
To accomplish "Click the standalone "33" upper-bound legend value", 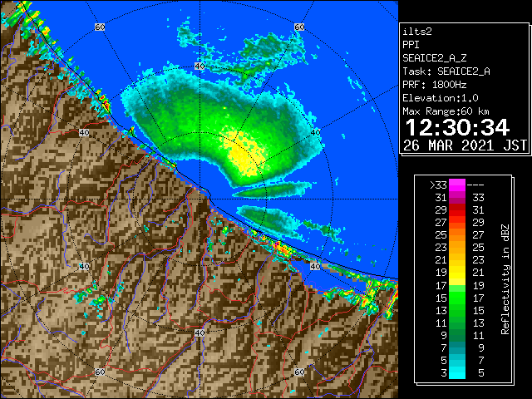I will pos(479,198).
